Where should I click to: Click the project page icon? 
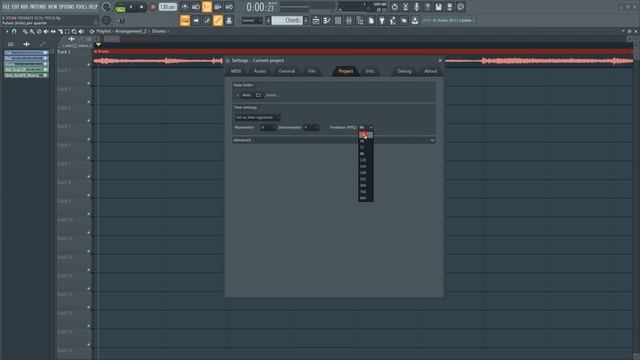[371, 20]
